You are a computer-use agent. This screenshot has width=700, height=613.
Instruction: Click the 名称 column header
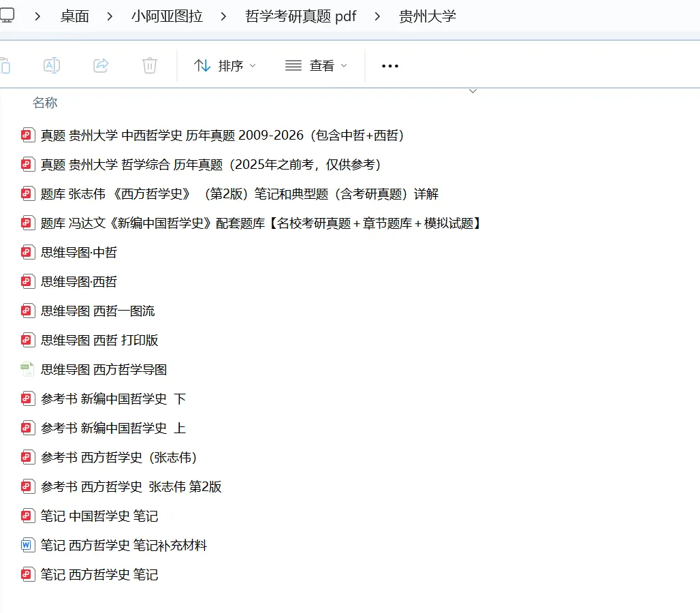pyautogui.click(x=45, y=102)
